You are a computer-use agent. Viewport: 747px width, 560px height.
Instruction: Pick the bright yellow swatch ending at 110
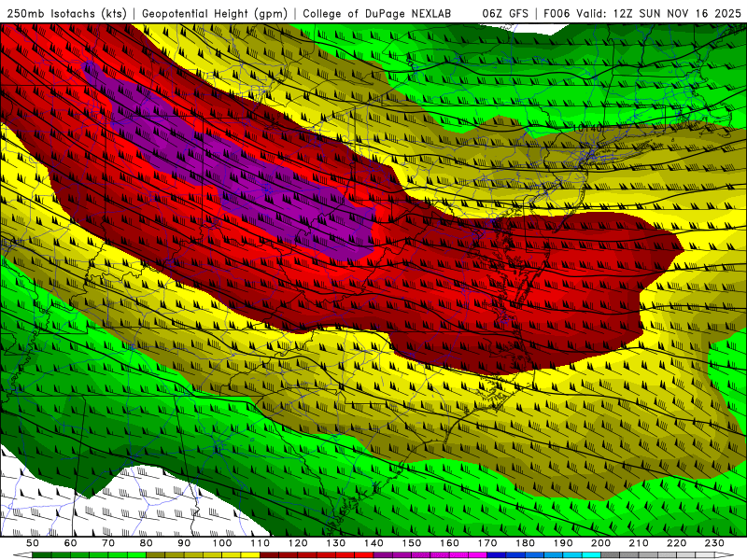point(250,554)
